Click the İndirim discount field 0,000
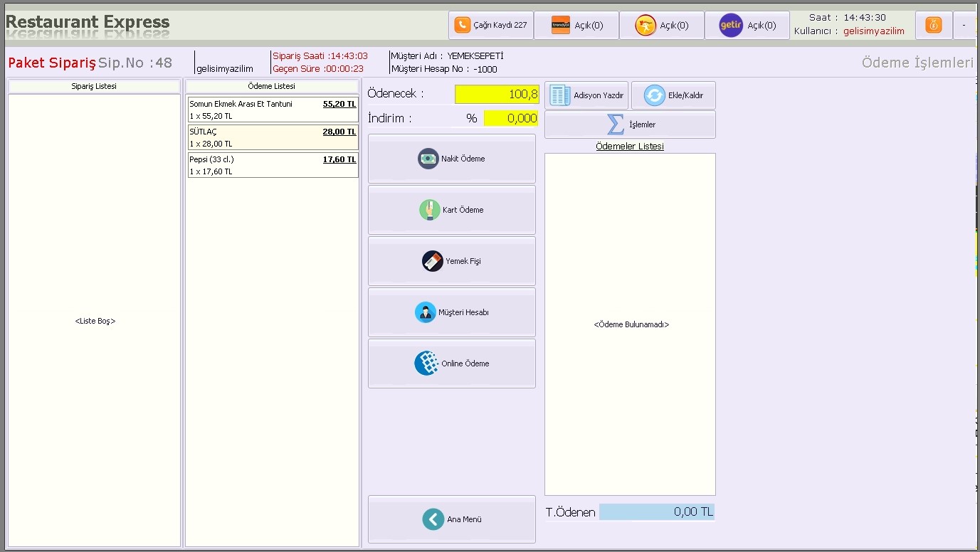The image size is (980, 552). point(511,118)
